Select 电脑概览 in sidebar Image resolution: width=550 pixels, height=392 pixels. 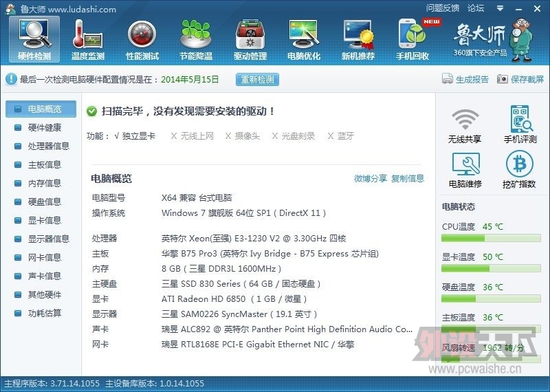click(x=41, y=109)
